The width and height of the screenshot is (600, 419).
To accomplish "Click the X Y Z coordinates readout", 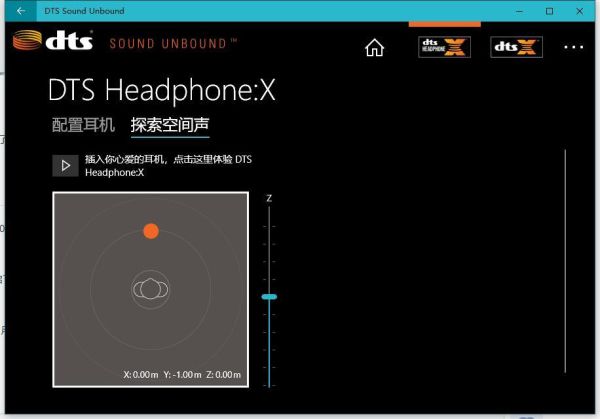I will click(182, 374).
